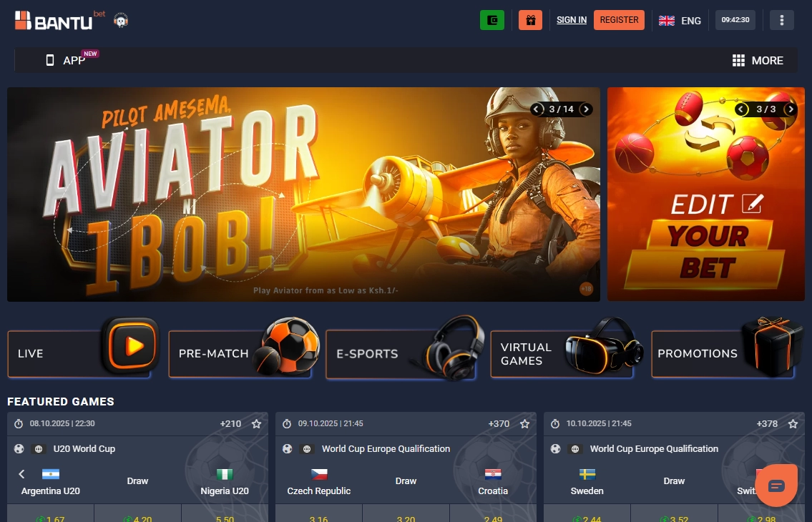Open the green wallet icon
Image resolution: width=812 pixels, height=522 pixels.
(x=492, y=20)
